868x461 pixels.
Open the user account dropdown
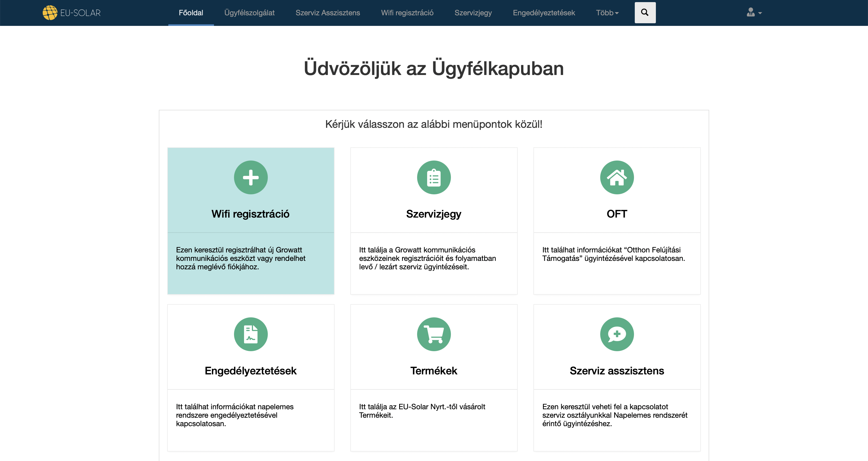tap(754, 13)
